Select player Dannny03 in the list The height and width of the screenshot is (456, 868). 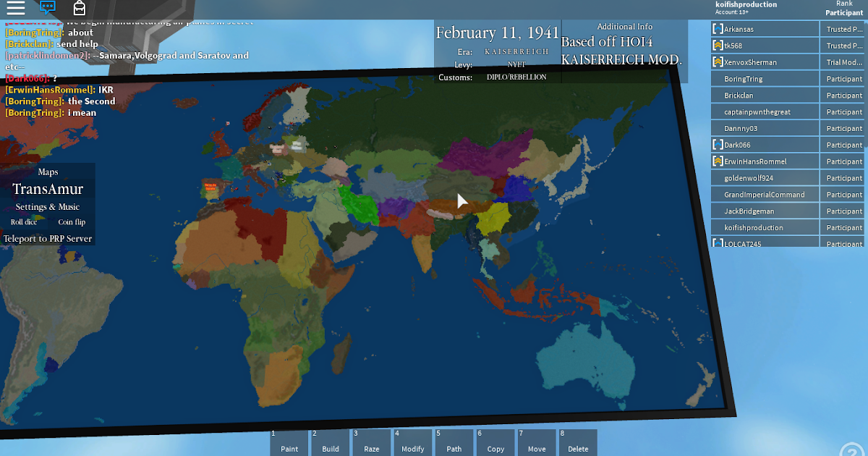pos(765,128)
